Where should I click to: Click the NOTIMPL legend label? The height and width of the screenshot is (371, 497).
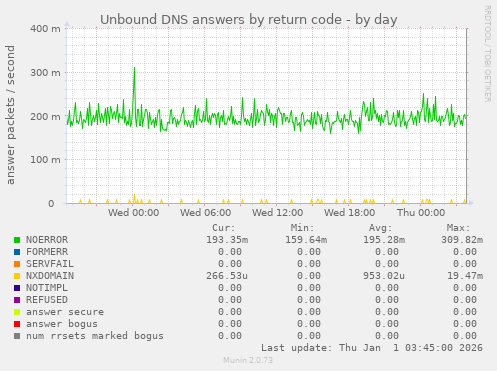coord(47,288)
